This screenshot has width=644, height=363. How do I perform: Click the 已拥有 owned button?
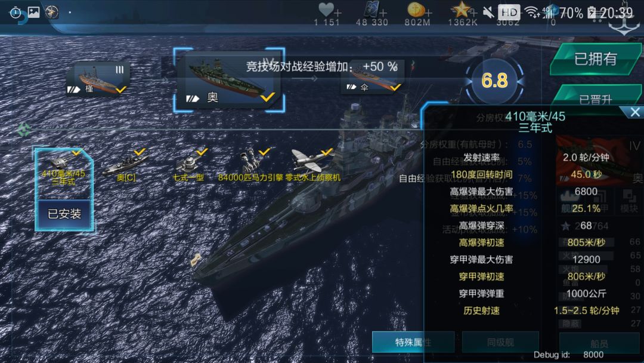[596, 59]
